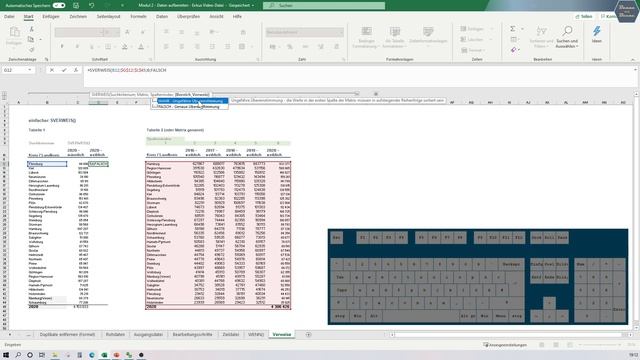Click the zoom slider in status bar

point(600,345)
